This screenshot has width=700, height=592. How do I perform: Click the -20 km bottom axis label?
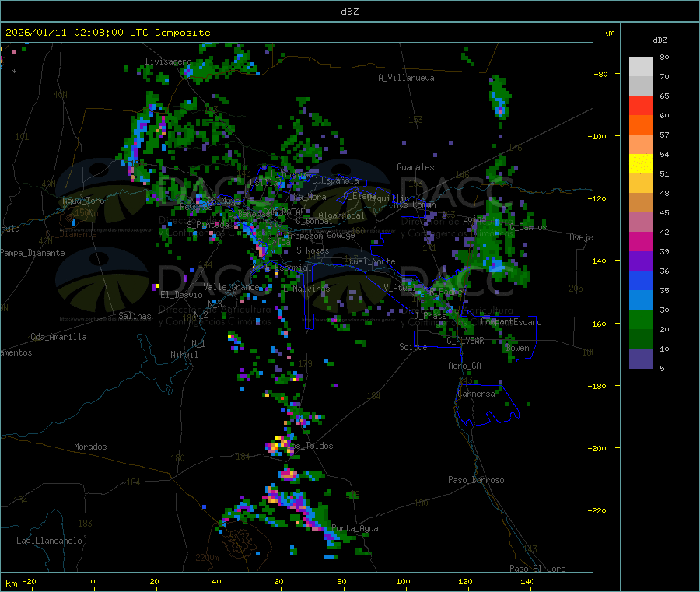30,581
